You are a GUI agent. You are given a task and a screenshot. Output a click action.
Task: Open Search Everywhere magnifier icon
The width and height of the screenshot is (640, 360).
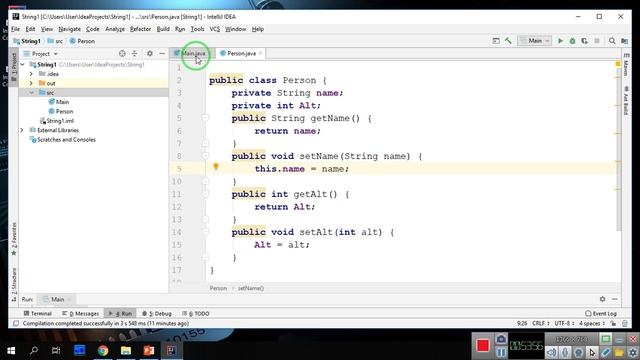612,41
